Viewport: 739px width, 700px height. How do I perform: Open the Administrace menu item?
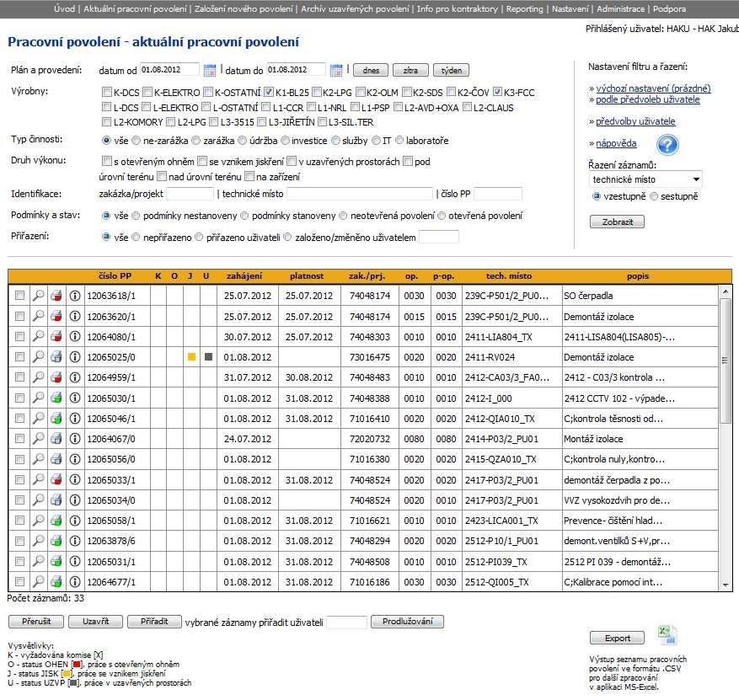pyautogui.click(x=621, y=9)
